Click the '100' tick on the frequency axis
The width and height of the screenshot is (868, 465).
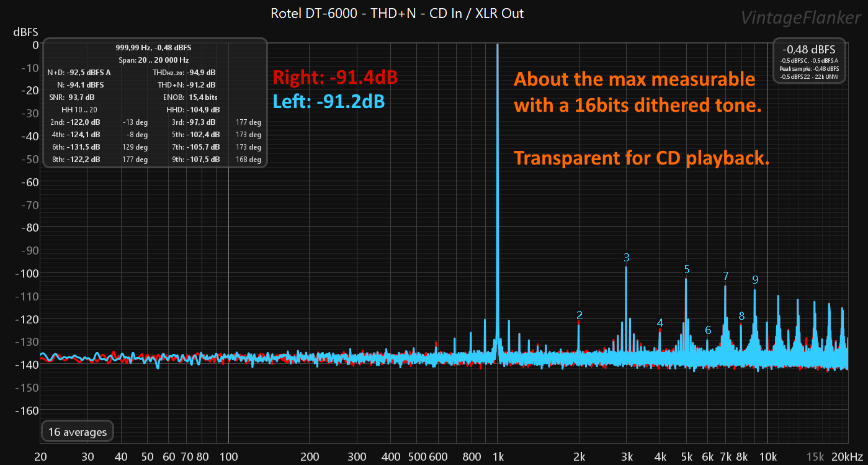tap(228, 456)
